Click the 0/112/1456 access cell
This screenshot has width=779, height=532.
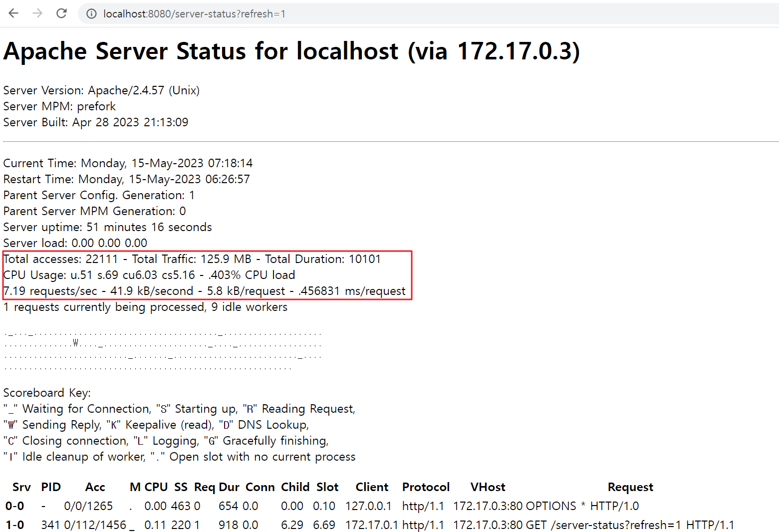95,525
